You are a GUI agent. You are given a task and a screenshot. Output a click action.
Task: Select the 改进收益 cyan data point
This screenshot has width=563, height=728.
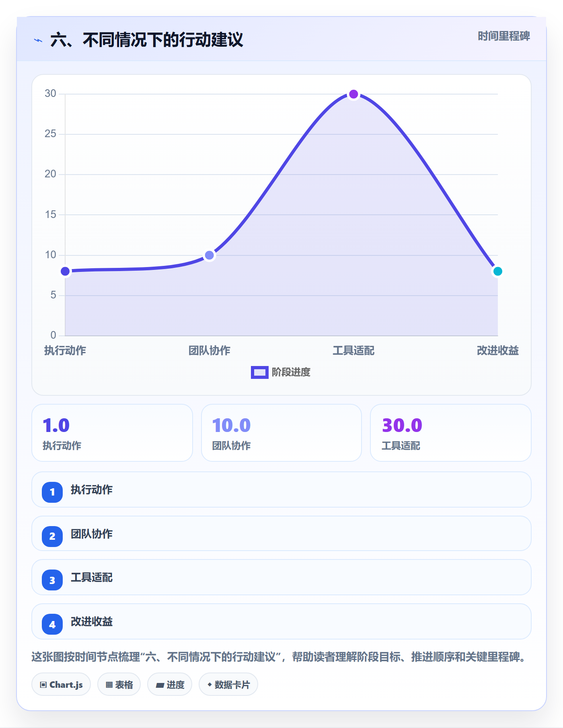[498, 271]
